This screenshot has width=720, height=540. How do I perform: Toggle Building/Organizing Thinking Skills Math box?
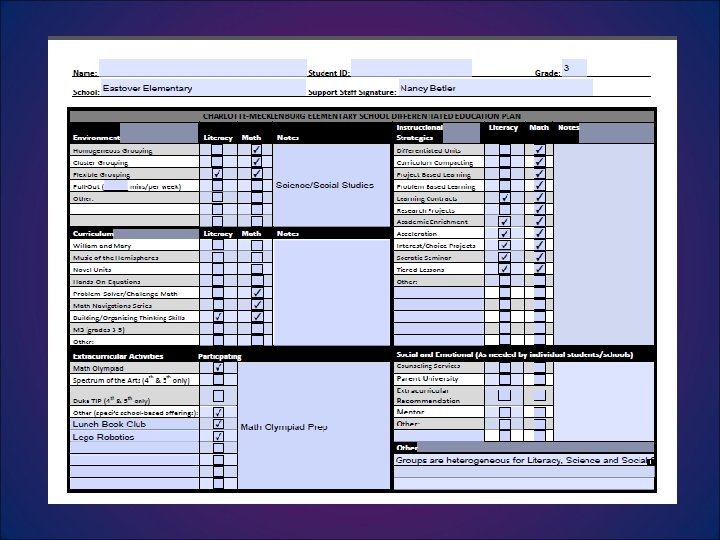point(257,317)
